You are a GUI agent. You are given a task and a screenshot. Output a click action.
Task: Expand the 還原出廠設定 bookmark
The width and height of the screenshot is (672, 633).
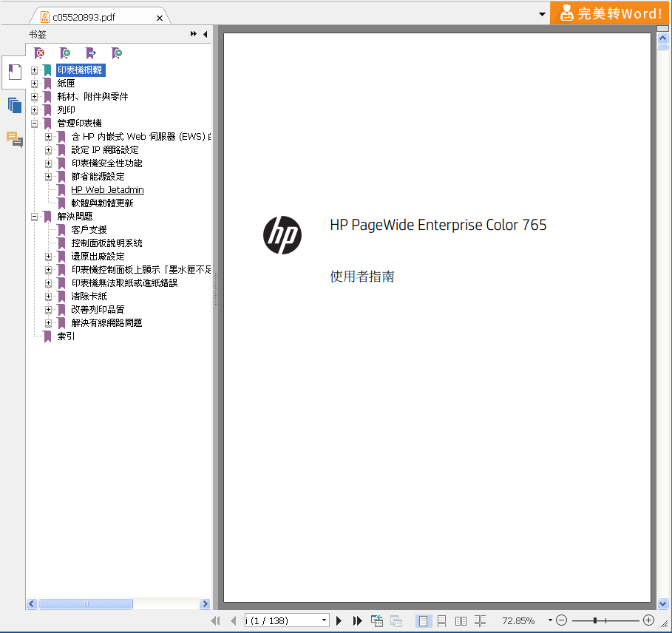tap(49, 257)
